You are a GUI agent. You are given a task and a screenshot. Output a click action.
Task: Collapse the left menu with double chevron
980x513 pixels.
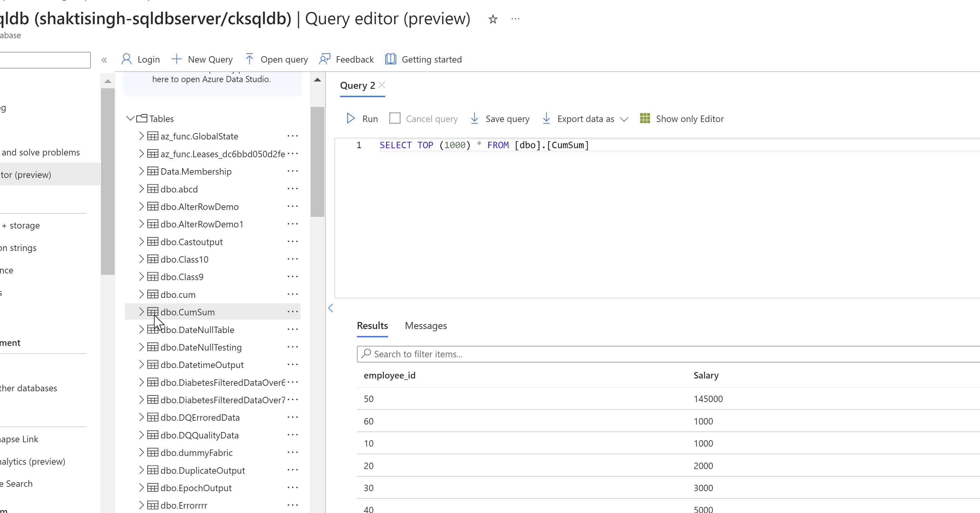pyautogui.click(x=104, y=60)
